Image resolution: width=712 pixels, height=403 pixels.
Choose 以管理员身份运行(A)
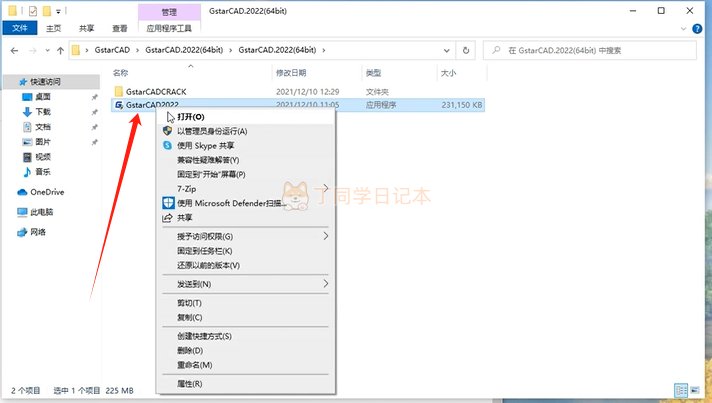click(x=212, y=131)
